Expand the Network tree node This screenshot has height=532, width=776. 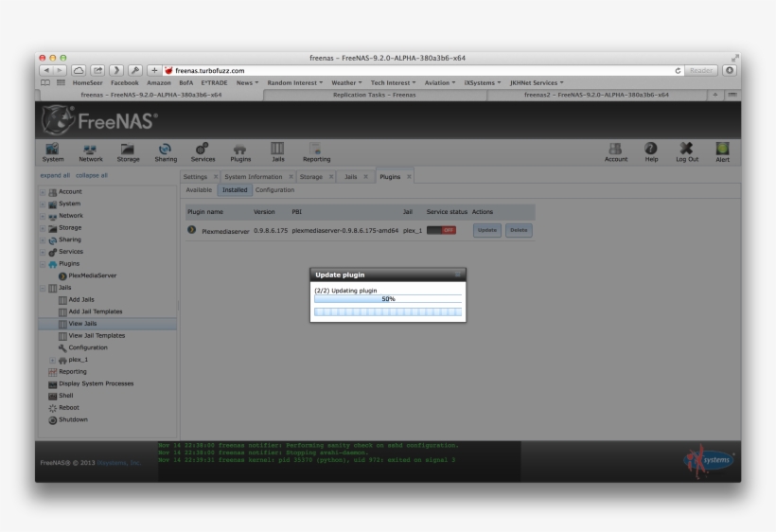tap(43, 216)
